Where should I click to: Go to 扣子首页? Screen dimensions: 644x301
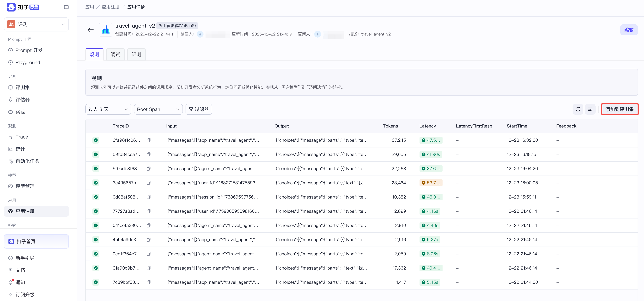pos(36,241)
